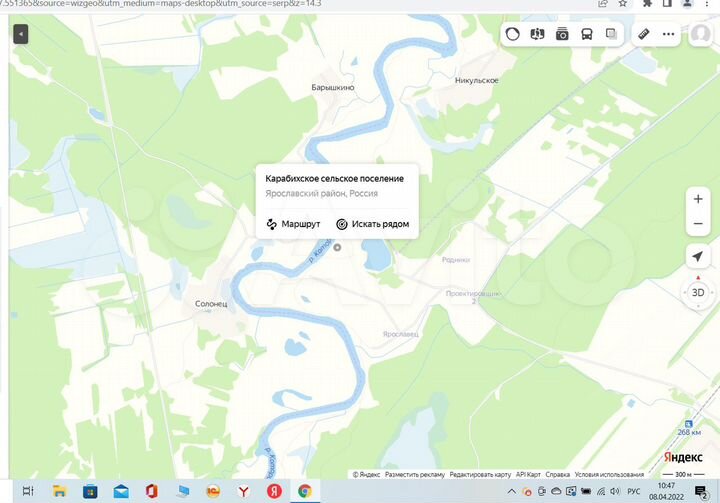Open the Mail app from the taskbar
Viewport: 720px width, 503px height.
pyautogui.click(x=121, y=491)
